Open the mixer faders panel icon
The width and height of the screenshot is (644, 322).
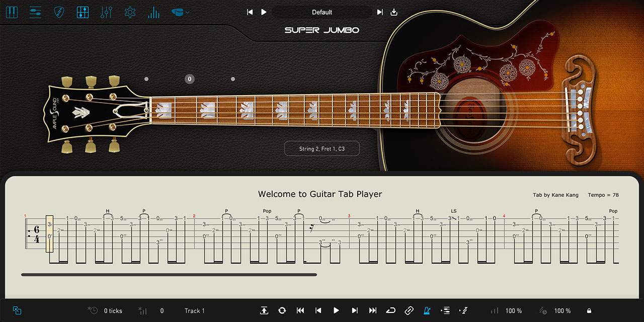(106, 12)
